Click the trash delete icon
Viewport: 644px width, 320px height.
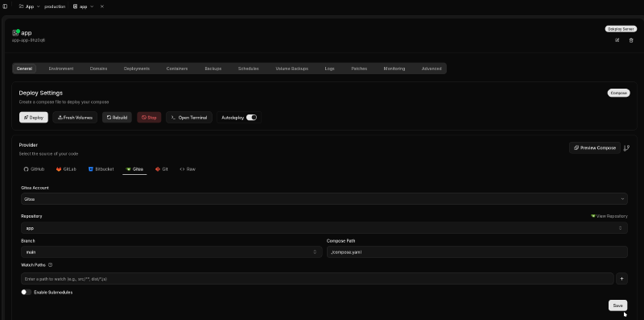pyautogui.click(x=631, y=40)
